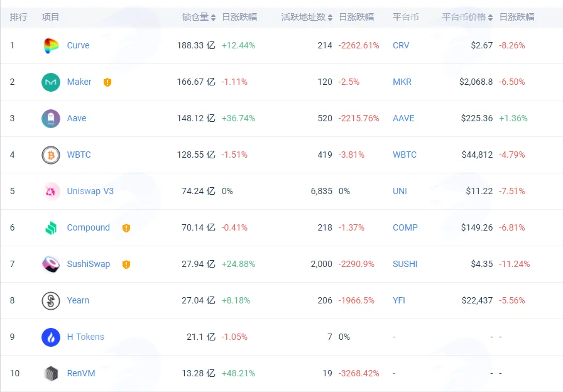
Task: Click the warning shield next to Maker
Action: click(x=107, y=82)
